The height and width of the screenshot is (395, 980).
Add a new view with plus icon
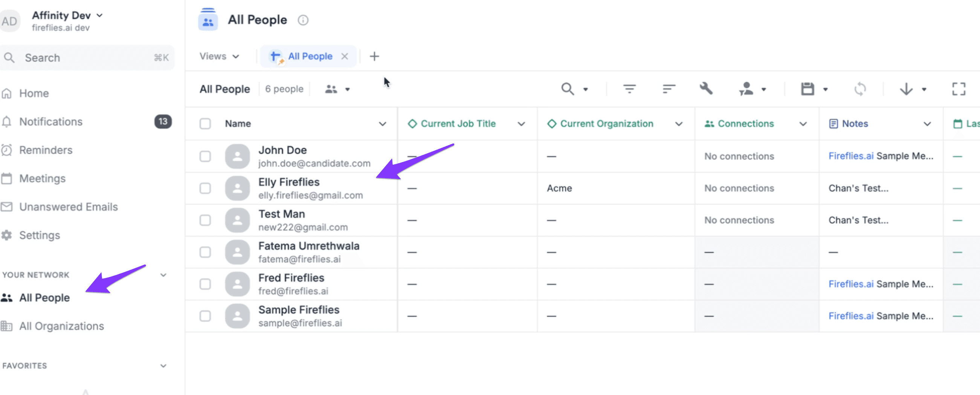[x=374, y=56]
